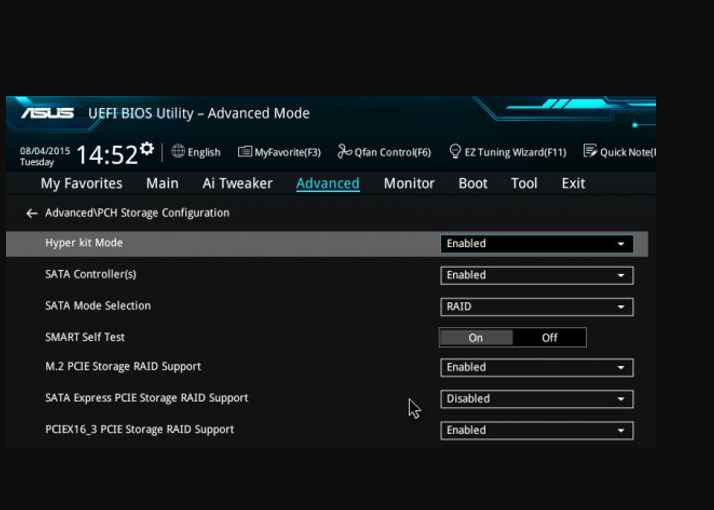Click the 14:52 clock display

coord(107,154)
